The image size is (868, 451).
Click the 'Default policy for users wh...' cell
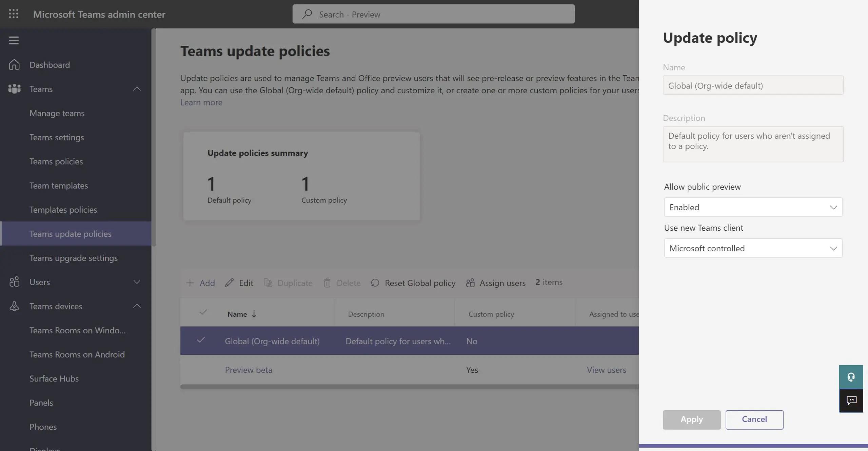click(398, 341)
